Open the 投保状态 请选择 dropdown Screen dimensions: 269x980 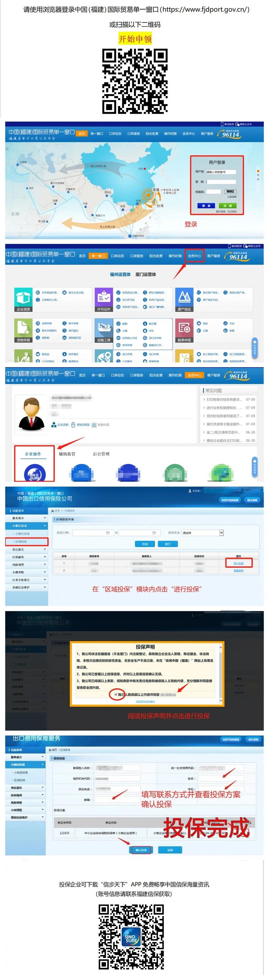(x=203, y=532)
